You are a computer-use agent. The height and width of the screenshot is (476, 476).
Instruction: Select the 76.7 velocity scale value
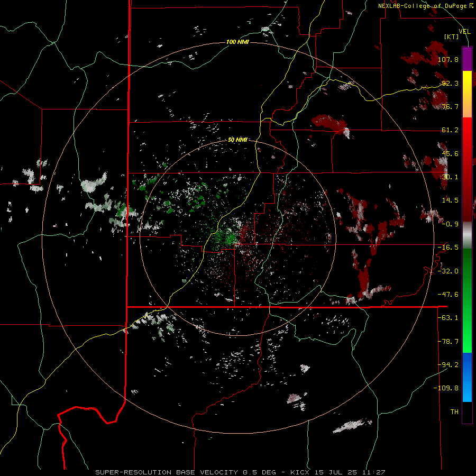450,106
